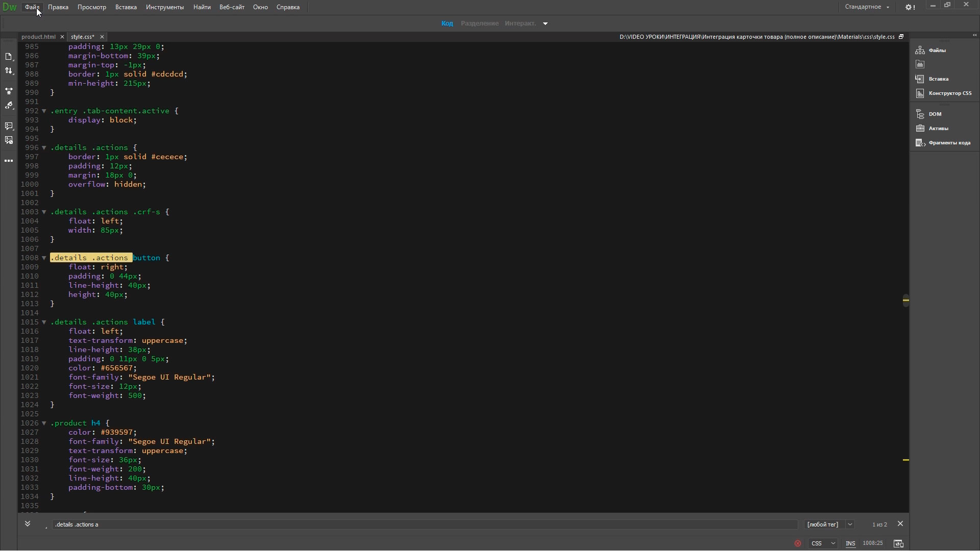Click the #cecece color value on line 997

click(167, 157)
